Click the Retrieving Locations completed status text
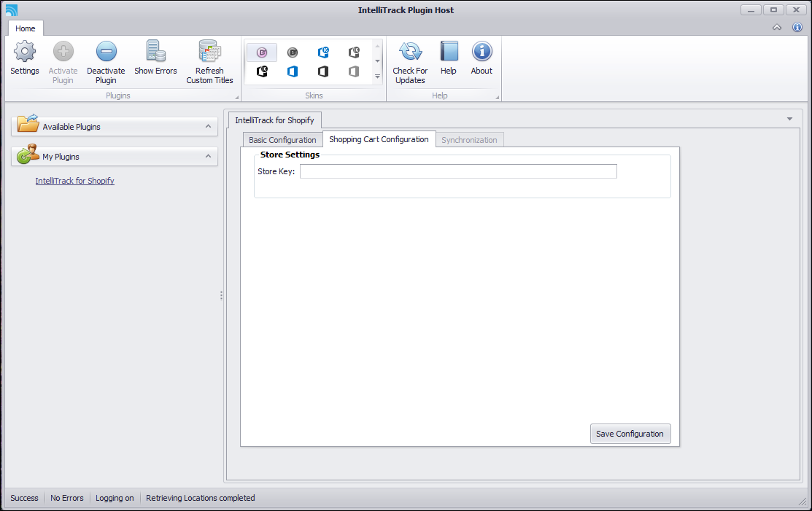The height and width of the screenshot is (511, 812). click(x=201, y=498)
